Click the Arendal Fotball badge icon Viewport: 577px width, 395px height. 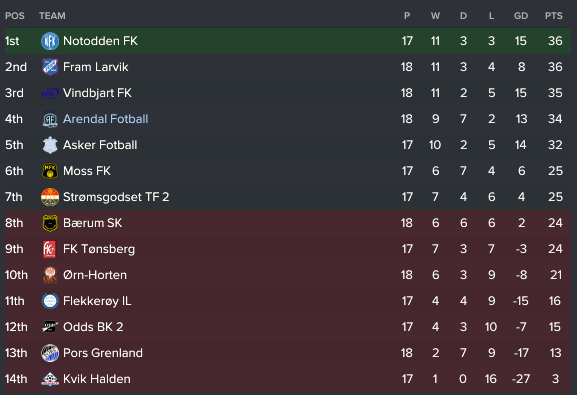tap(50, 119)
